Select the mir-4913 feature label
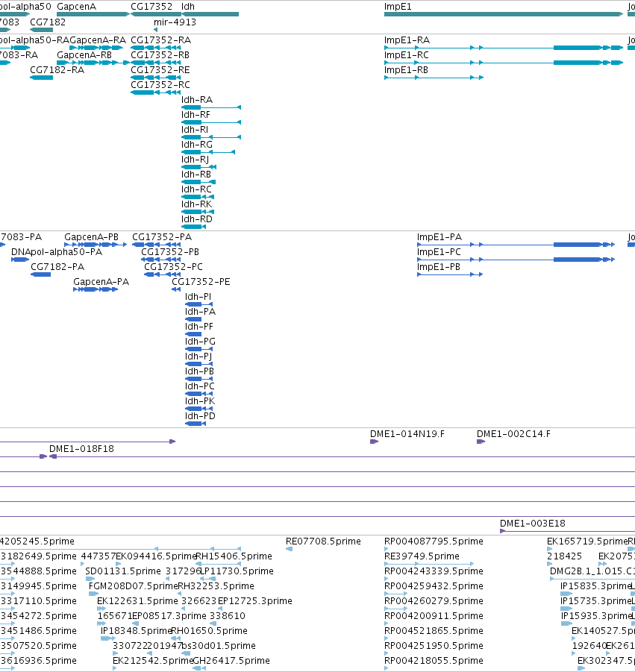635x672 pixels. click(x=175, y=22)
